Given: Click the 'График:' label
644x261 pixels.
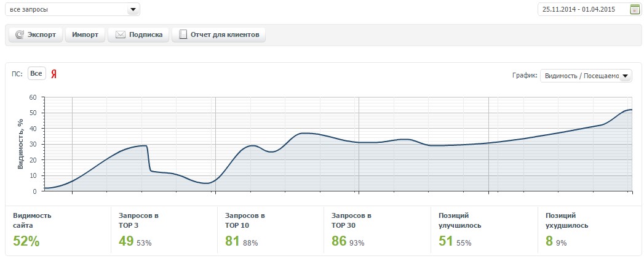Looking at the screenshot, I should (x=525, y=76).
